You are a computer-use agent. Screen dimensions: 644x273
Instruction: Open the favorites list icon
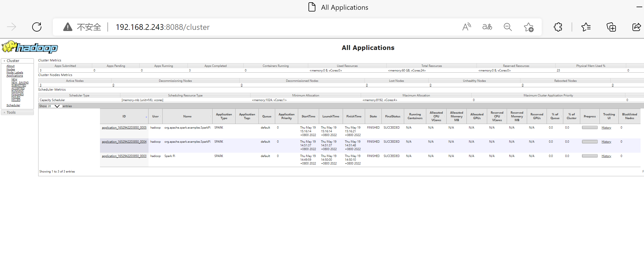[x=586, y=27]
